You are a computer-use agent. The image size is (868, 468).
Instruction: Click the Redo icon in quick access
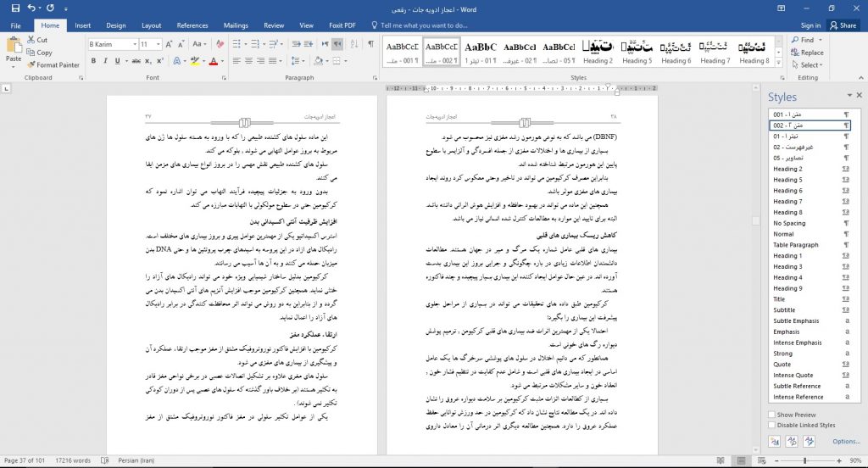50,8
